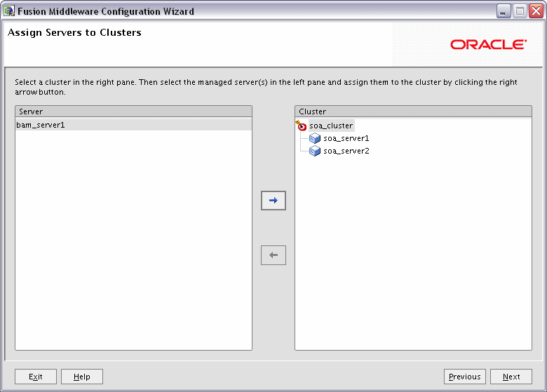Click the left arrow unassign button
The width and height of the screenshot is (547, 392).
click(273, 255)
